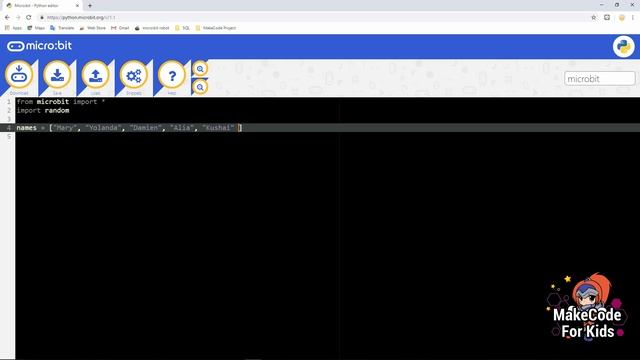Click the Python logo icon
640x360 pixels.
[x=623, y=47]
